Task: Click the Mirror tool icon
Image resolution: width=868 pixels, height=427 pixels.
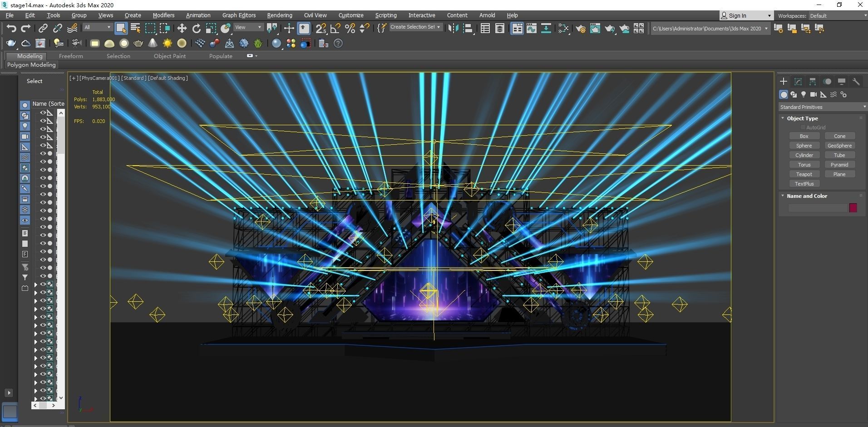Action: click(453, 29)
